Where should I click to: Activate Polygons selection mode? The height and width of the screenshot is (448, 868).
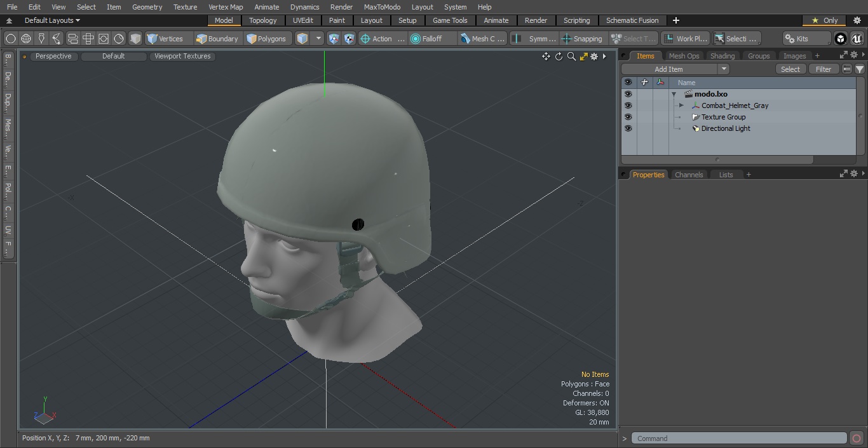[x=268, y=39]
